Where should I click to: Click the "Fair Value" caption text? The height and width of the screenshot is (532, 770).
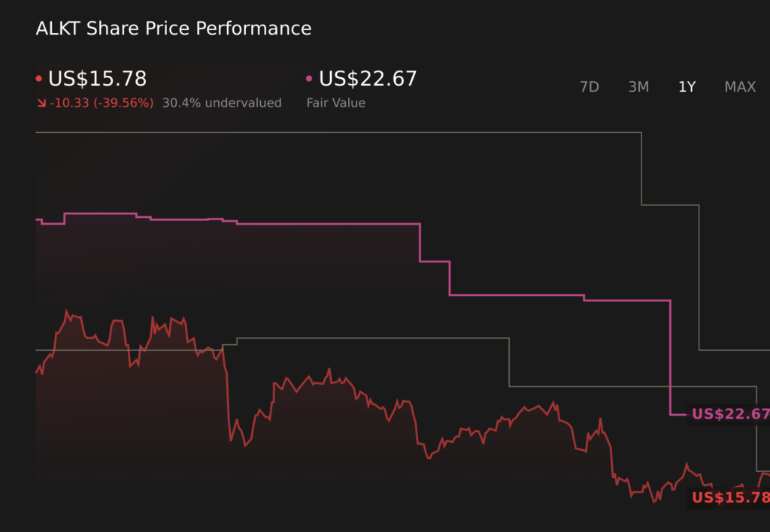[x=335, y=103]
